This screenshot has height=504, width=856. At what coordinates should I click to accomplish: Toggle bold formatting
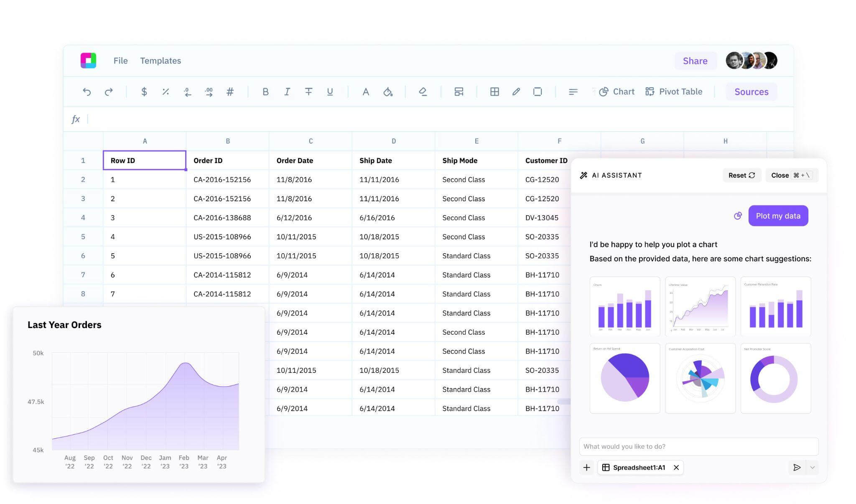[265, 92]
